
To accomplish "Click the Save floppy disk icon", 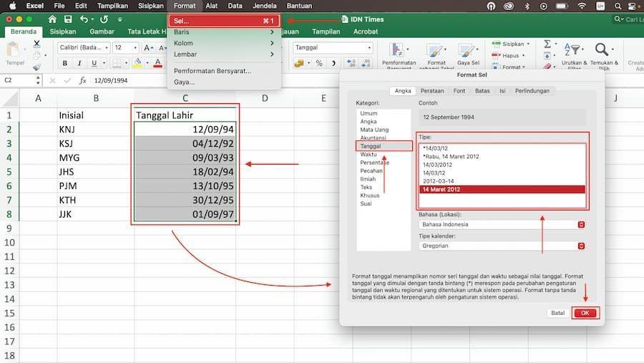I will [x=68, y=19].
